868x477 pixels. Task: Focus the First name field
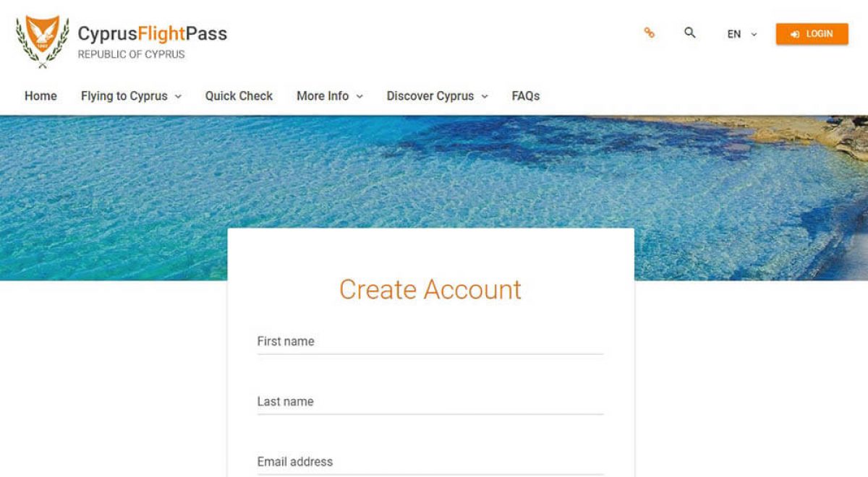(x=430, y=342)
